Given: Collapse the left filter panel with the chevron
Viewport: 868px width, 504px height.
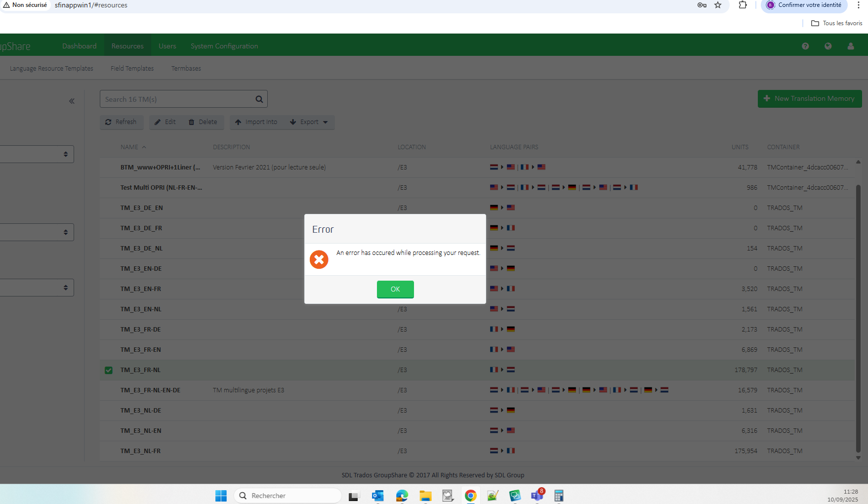Looking at the screenshot, I should click(71, 101).
